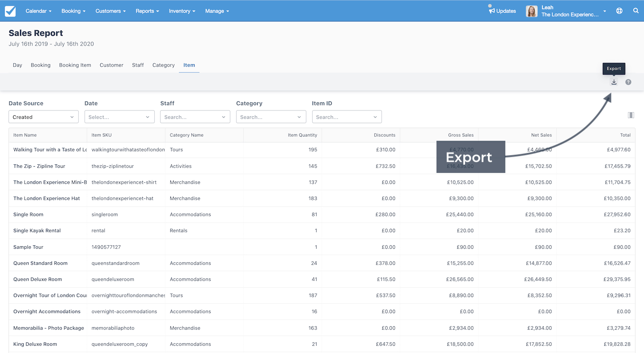
Task: Open the column chooser icon
Action: pyautogui.click(x=631, y=115)
